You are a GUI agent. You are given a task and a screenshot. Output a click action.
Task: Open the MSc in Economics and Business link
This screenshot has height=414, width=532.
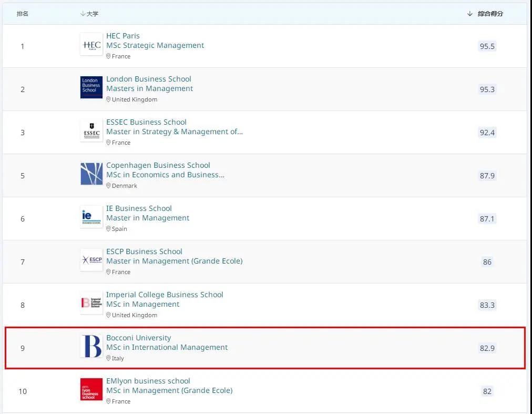point(165,175)
